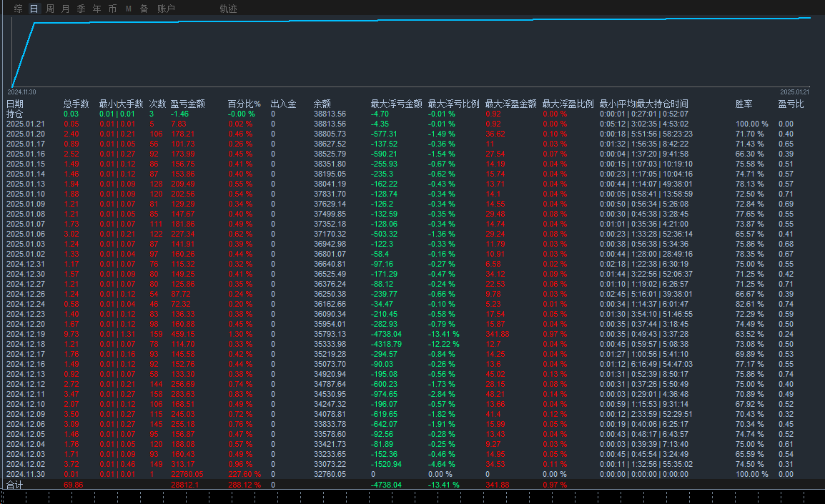Click the M tab button
This screenshot has height=504, width=825.
129,9
